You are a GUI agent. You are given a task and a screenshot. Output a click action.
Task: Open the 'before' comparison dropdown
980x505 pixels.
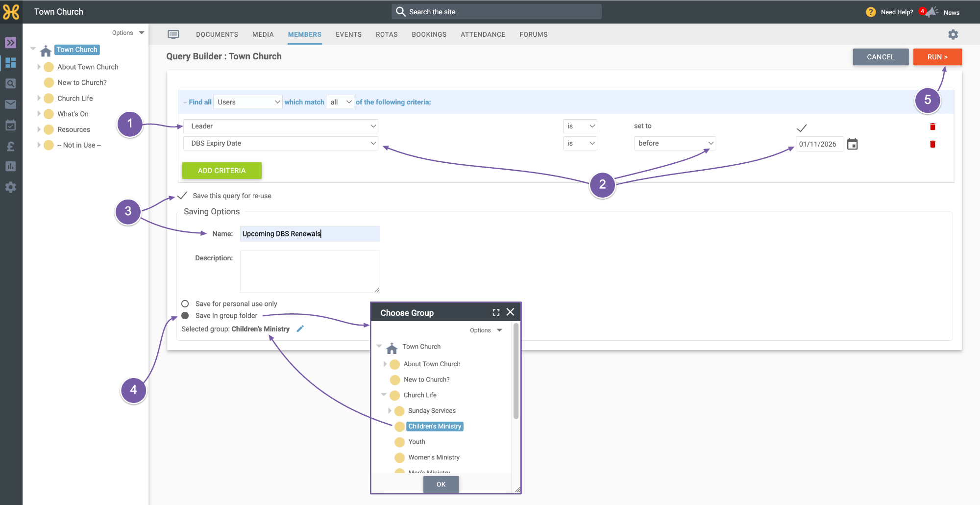pyautogui.click(x=675, y=143)
